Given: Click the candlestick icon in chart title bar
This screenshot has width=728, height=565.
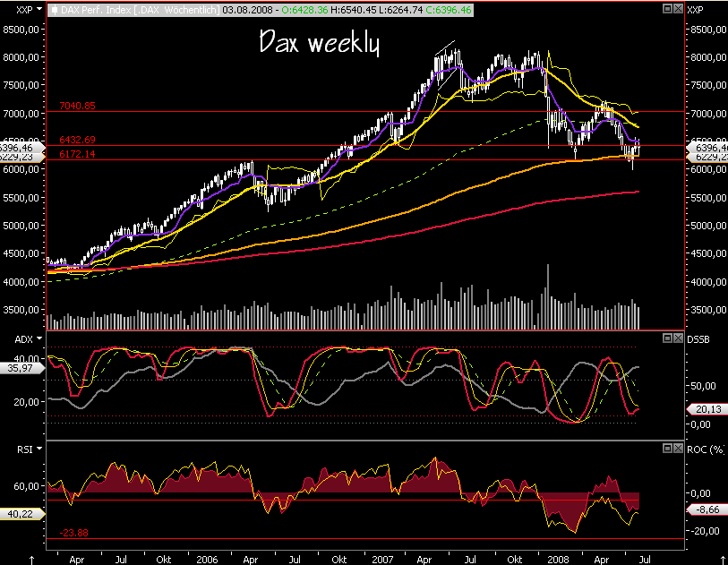Looking at the screenshot, I should coord(55,10).
